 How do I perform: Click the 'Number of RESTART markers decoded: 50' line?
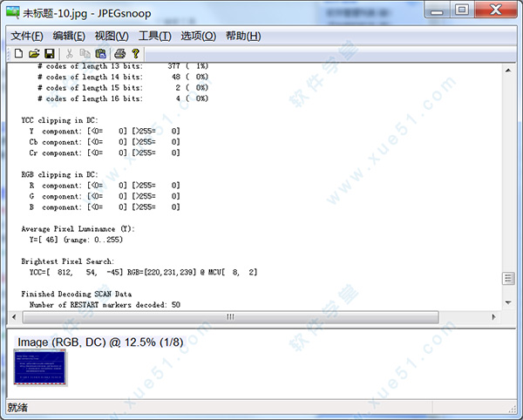pyautogui.click(x=105, y=305)
